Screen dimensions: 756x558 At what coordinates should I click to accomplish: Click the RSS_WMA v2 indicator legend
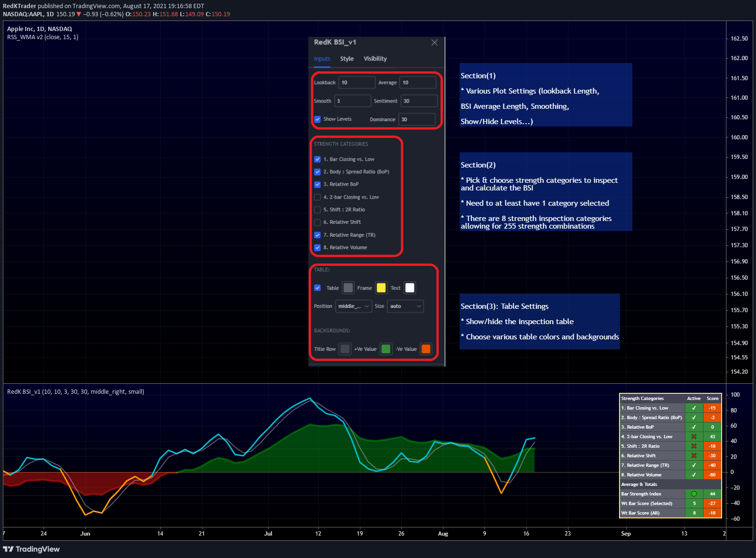(43, 37)
